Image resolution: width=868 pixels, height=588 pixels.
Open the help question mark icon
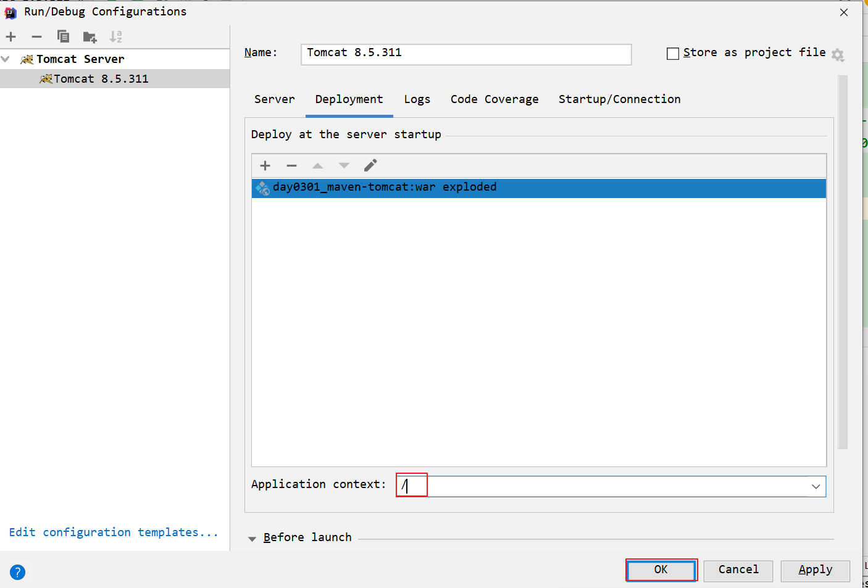click(x=18, y=572)
